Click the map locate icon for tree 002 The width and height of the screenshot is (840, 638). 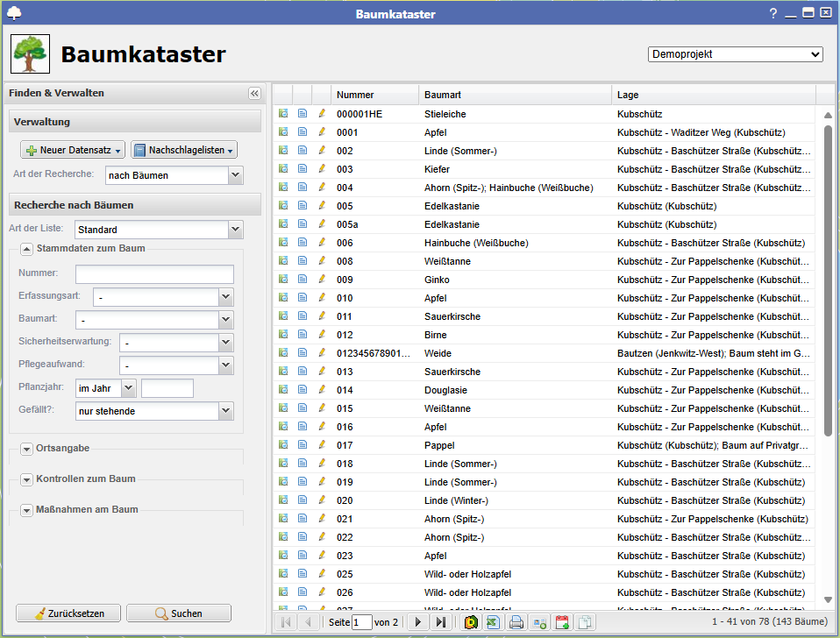tap(283, 151)
